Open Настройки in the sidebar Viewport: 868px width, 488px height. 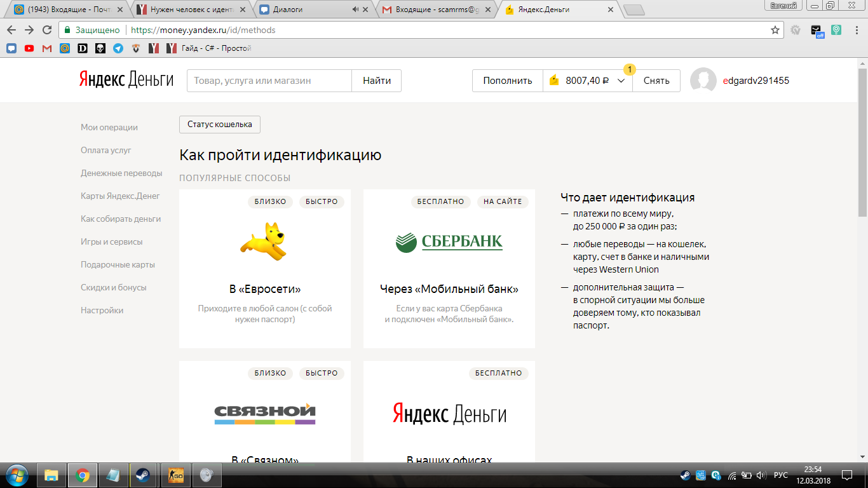[102, 310]
